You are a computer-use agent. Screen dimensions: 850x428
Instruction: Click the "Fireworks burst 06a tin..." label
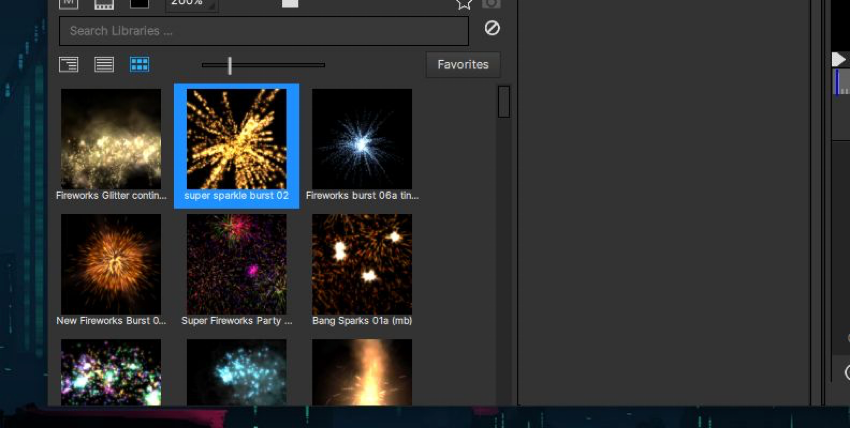[x=362, y=196]
